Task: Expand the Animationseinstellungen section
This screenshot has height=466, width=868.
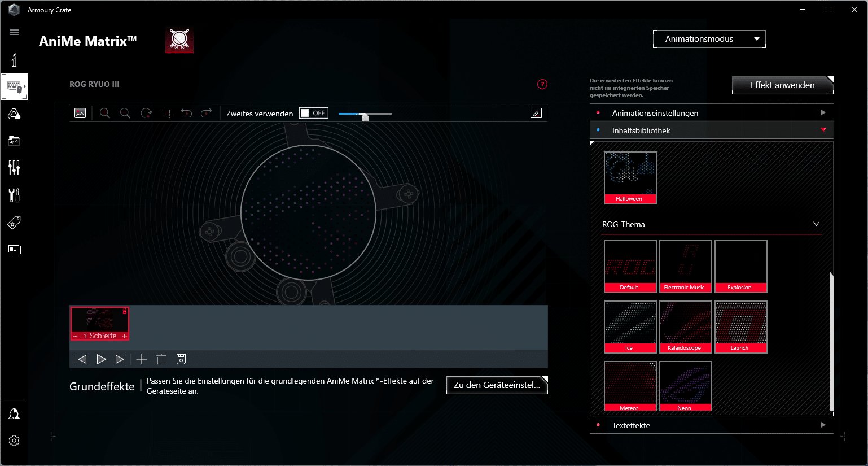Action: [x=711, y=113]
